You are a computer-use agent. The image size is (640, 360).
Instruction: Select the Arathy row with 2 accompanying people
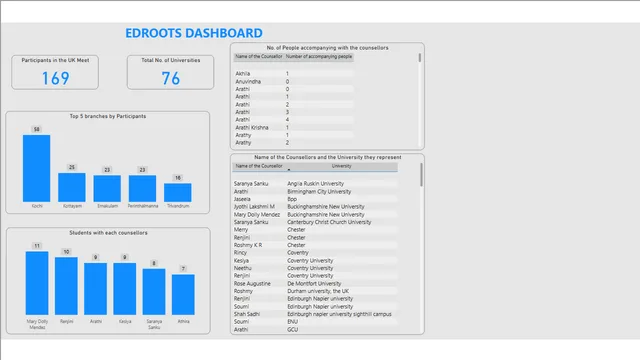pos(293,143)
